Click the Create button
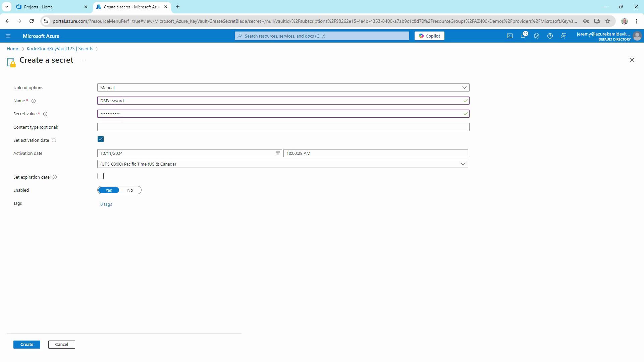This screenshot has width=644, height=362. coord(27,344)
